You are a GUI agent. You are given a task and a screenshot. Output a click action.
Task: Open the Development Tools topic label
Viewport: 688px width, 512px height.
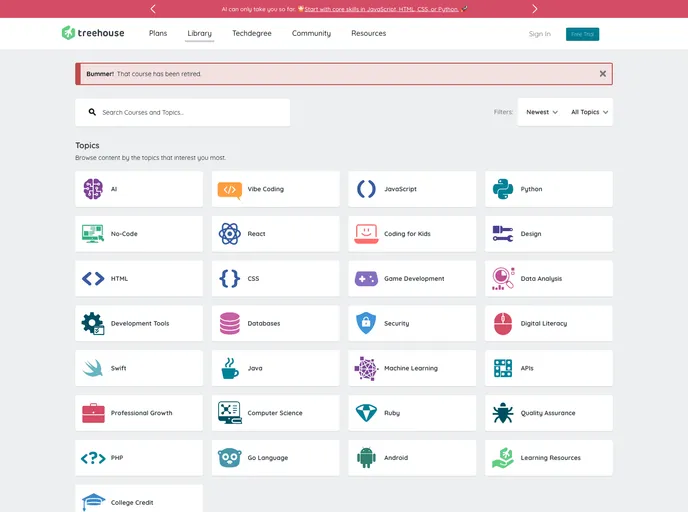[x=140, y=323]
